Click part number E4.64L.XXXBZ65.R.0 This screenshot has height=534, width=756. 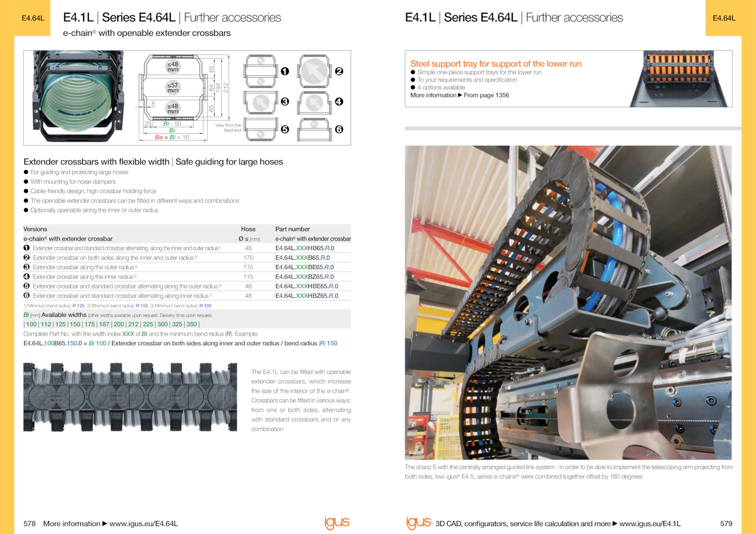[x=305, y=277]
